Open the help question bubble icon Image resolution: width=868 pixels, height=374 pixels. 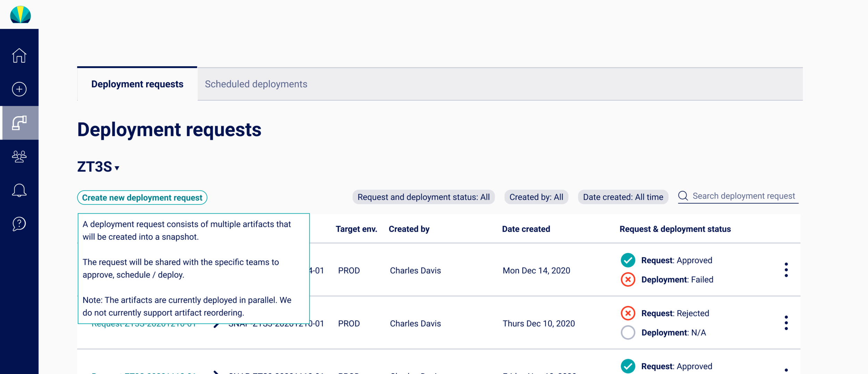[19, 224]
